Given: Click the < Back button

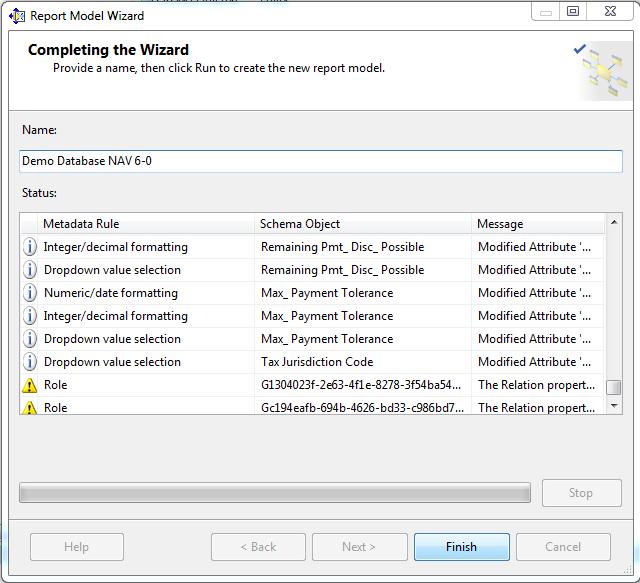Looking at the screenshot, I should pos(258,547).
